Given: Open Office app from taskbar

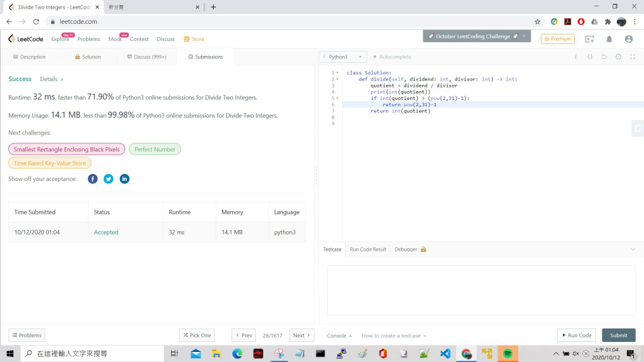Looking at the screenshot, I should 383,353.
